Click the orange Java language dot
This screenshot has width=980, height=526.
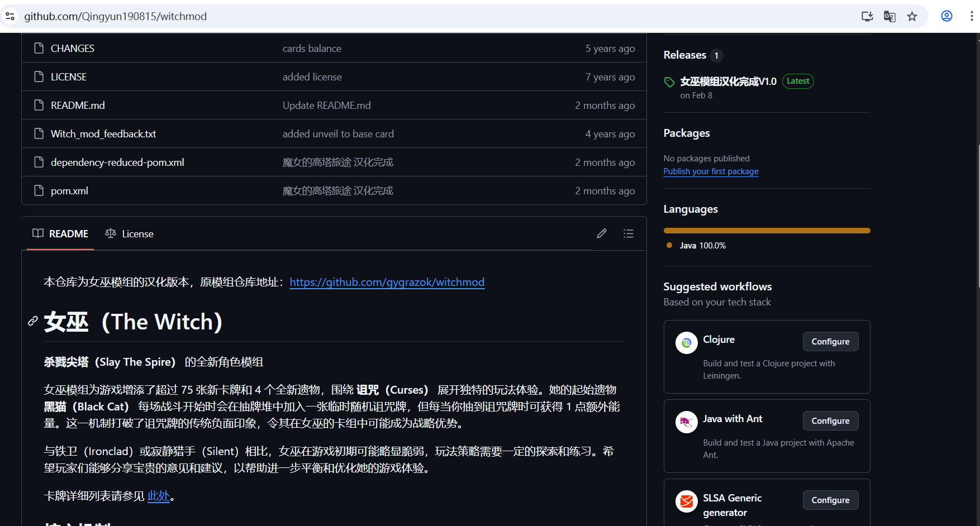pos(669,245)
